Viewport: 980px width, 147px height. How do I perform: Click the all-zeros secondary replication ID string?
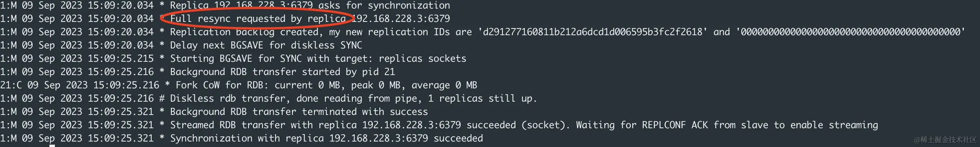point(850,32)
